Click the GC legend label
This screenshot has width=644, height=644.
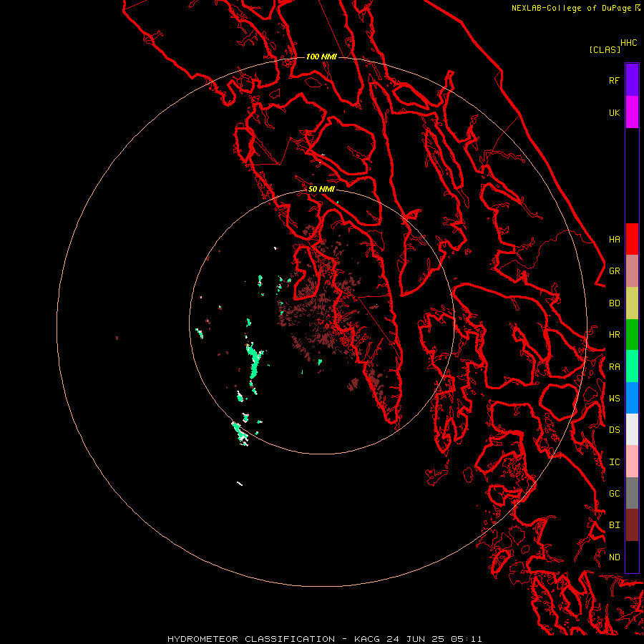tap(614, 494)
